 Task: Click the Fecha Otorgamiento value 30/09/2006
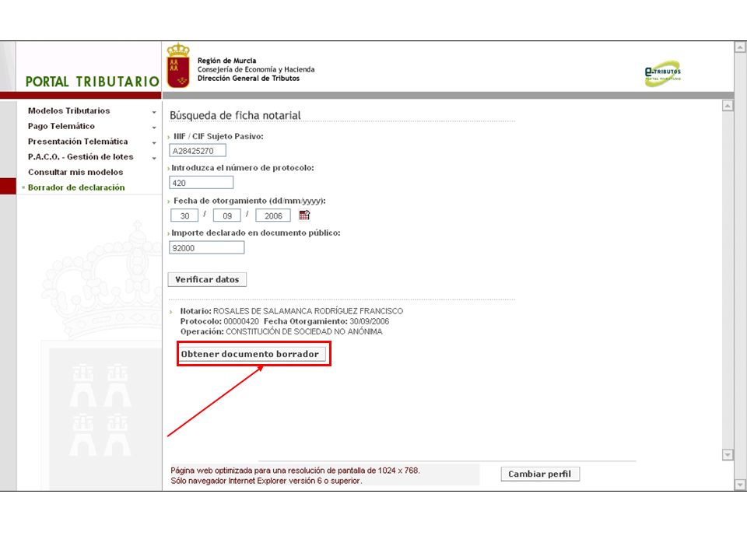(369, 321)
